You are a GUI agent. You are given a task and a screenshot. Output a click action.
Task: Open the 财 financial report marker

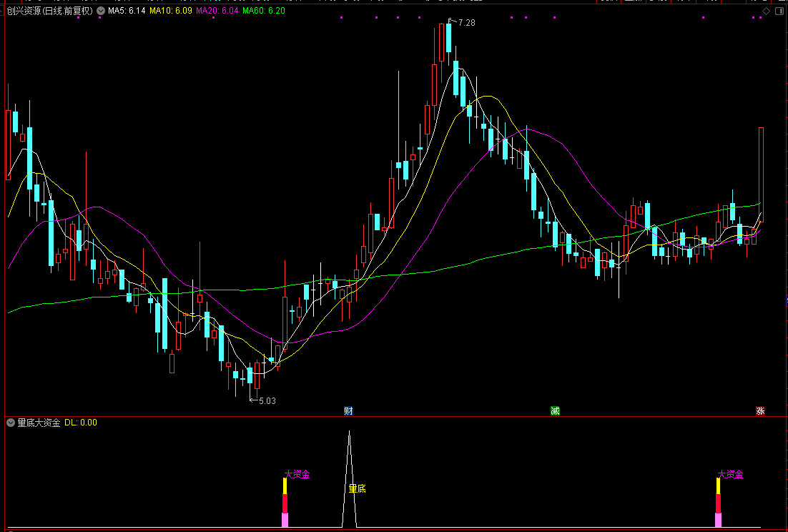click(x=348, y=411)
